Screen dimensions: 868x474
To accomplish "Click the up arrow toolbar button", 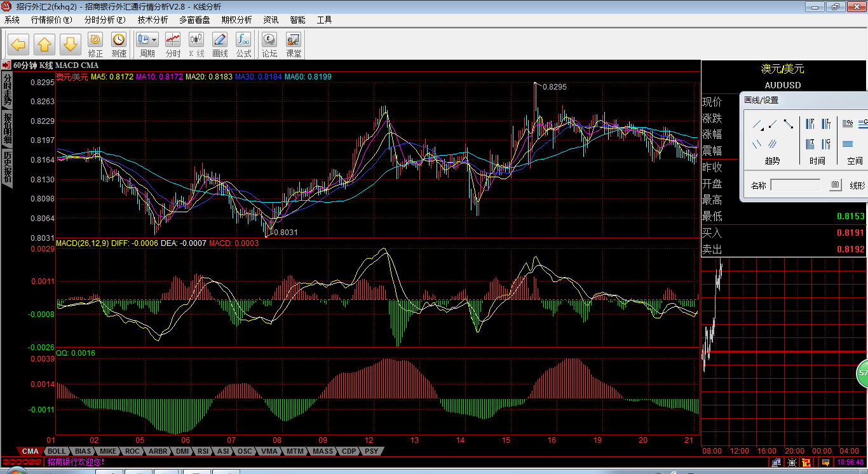I will pyautogui.click(x=44, y=44).
